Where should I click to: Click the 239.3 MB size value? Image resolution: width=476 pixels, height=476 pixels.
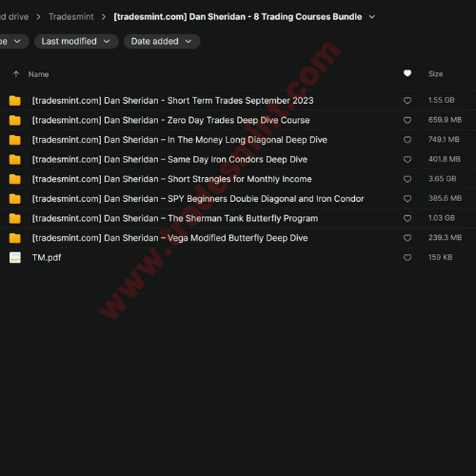coord(445,238)
